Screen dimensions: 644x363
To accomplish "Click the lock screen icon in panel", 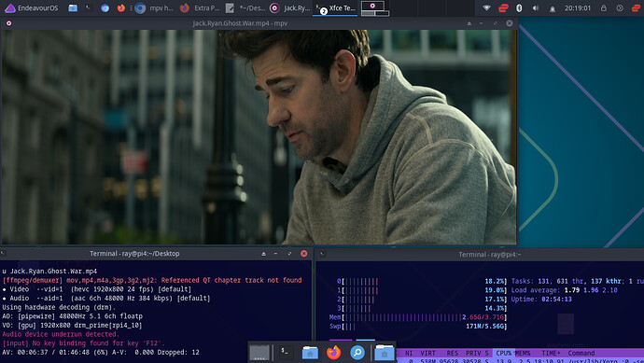I will coord(603,7).
